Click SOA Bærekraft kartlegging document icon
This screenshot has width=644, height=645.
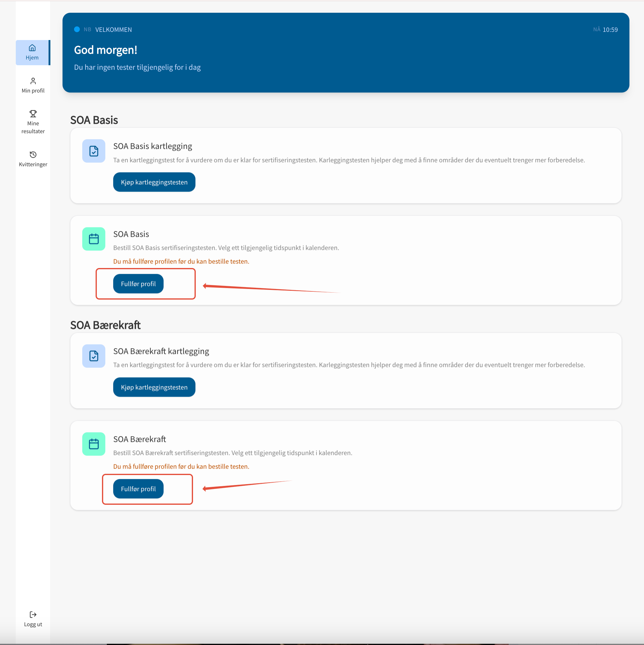pos(94,356)
